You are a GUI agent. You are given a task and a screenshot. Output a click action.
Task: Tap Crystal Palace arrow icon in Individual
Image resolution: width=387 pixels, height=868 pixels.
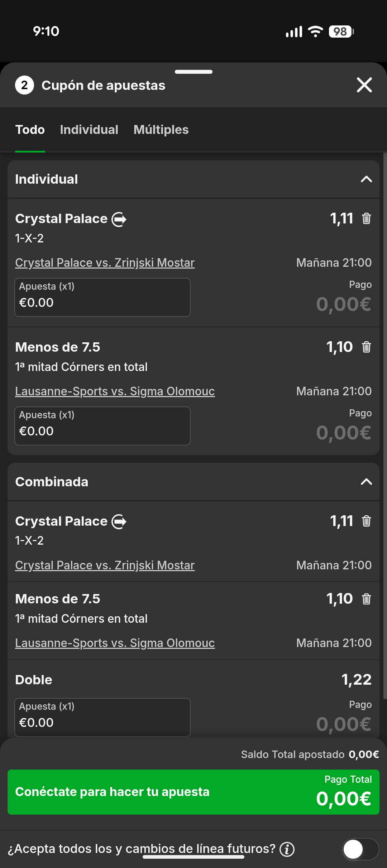pyautogui.click(x=119, y=219)
